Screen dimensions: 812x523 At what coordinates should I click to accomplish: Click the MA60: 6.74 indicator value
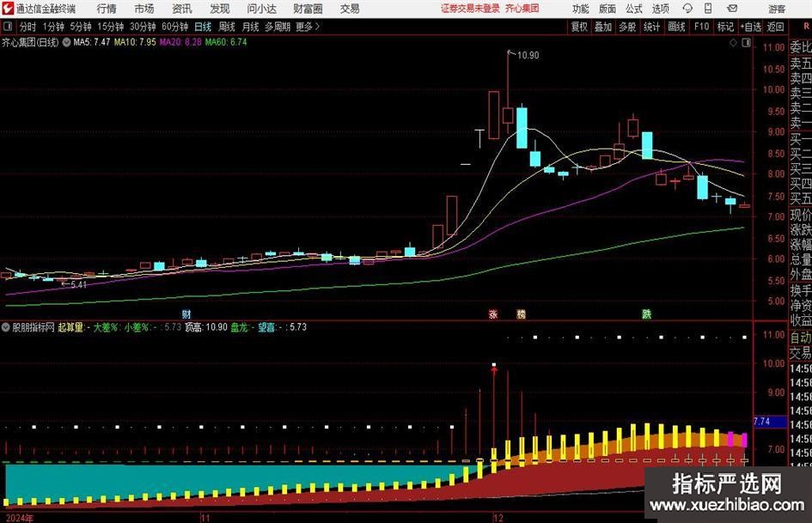click(x=226, y=42)
